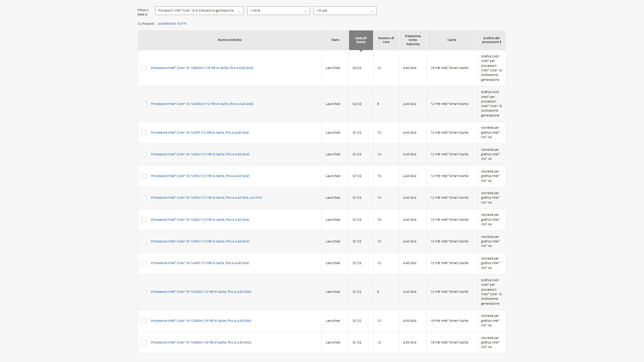Select the Core i5-1230U checkbox
Screen dimensions: 644x362
pyautogui.click(x=144, y=242)
